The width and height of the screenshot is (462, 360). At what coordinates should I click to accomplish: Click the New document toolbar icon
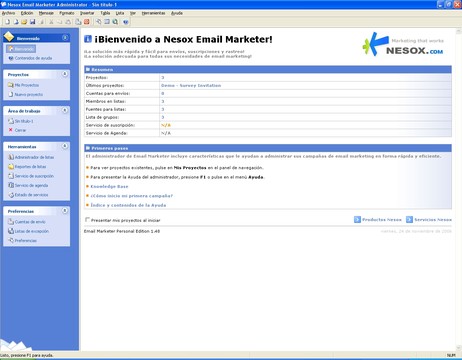point(7,22)
